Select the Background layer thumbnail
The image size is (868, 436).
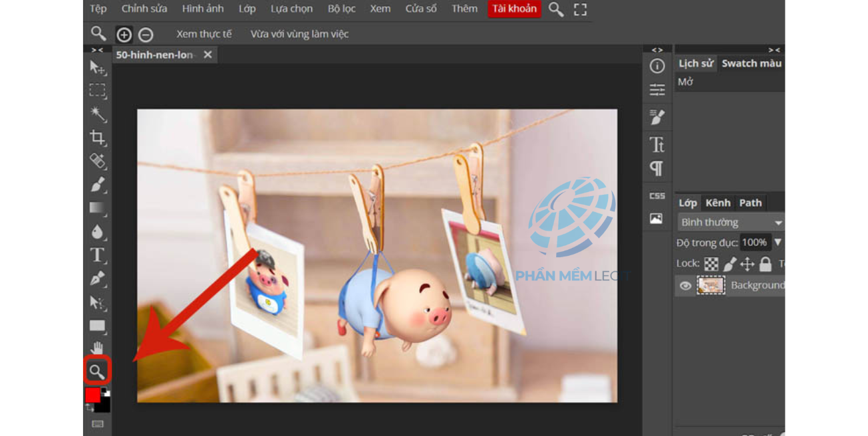coord(710,286)
